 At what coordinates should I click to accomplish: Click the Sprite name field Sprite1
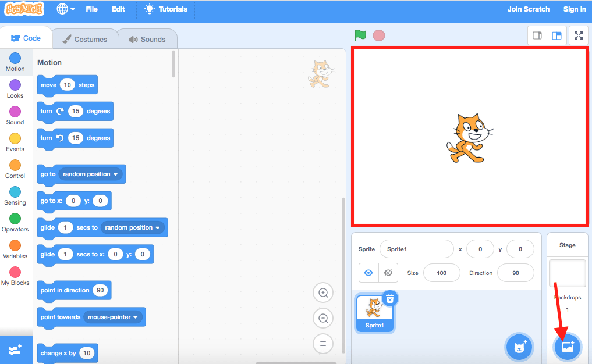tap(416, 249)
